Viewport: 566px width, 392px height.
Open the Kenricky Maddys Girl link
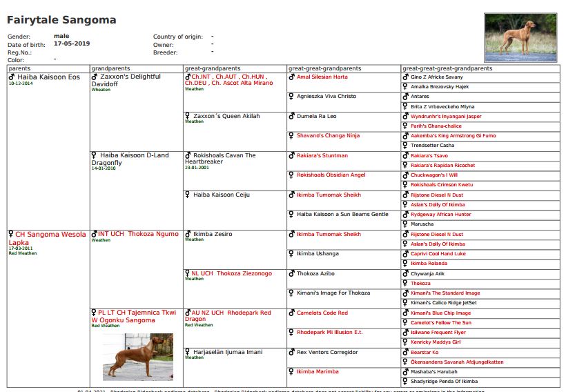point(436,342)
